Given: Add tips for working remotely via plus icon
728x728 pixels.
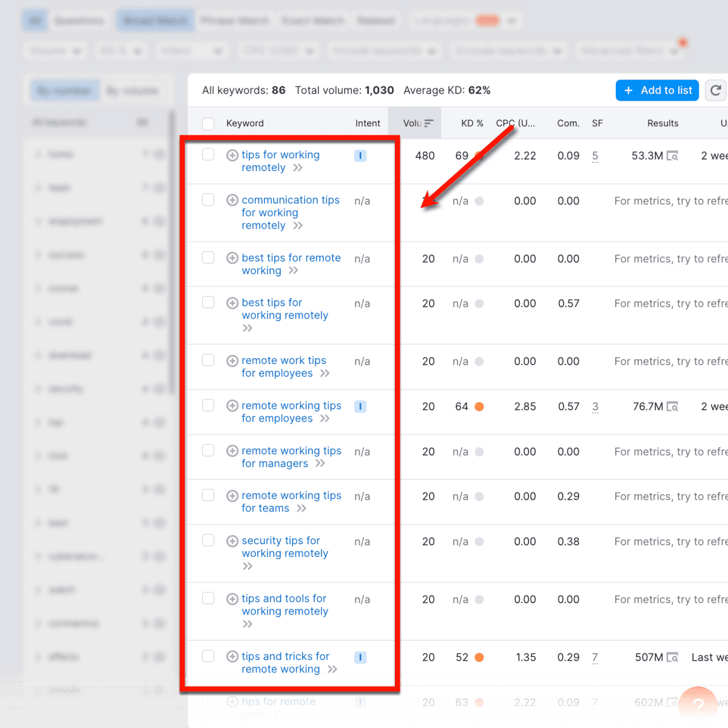Looking at the screenshot, I should coord(232,155).
